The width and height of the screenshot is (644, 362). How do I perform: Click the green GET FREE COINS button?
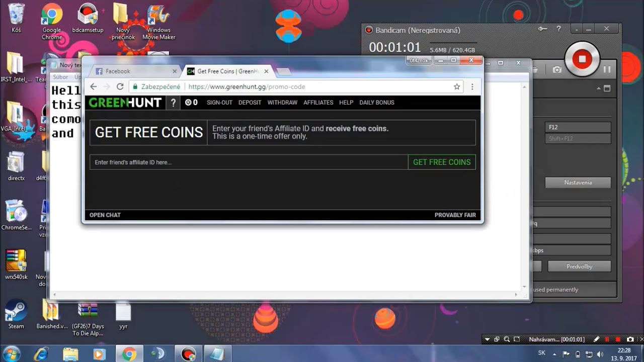tap(442, 162)
